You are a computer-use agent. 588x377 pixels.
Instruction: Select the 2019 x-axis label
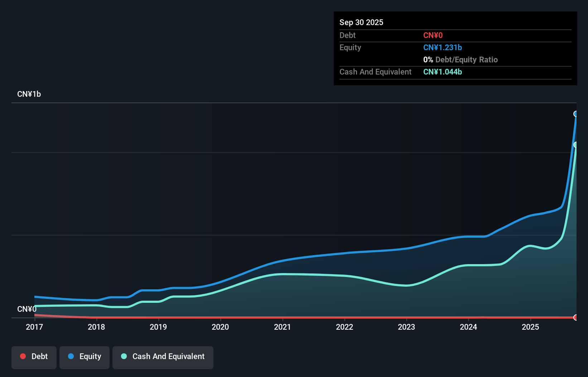pos(158,327)
